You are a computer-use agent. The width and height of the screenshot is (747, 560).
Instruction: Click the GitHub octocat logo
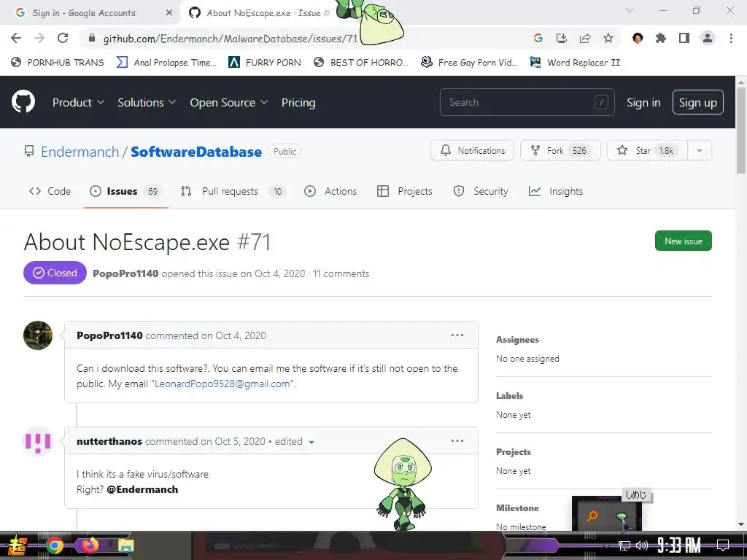pyautogui.click(x=23, y=101)
